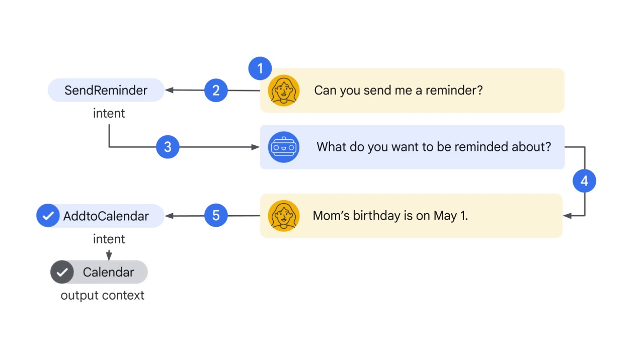The width and height of the screenshot is (644, 362).
Task: Click the step 2 numbered circle
Action: 216,90
